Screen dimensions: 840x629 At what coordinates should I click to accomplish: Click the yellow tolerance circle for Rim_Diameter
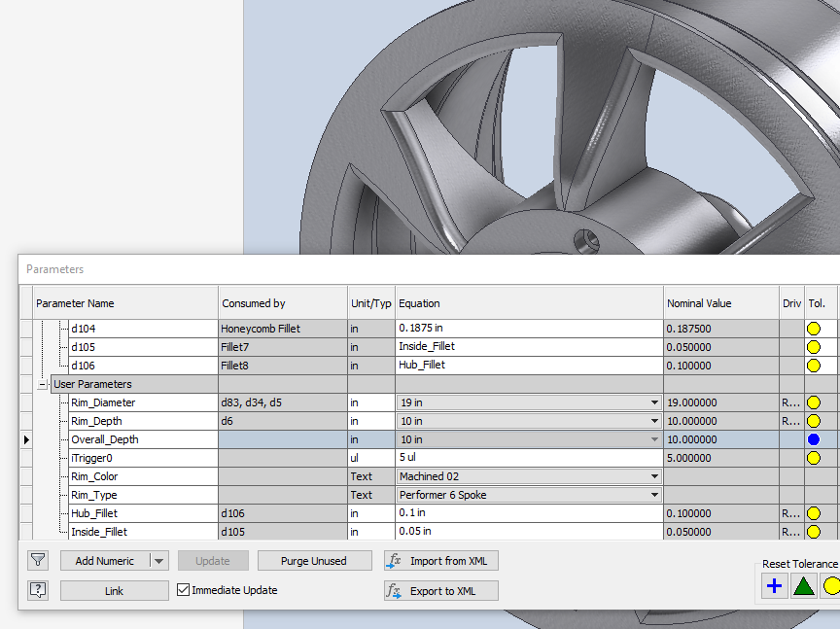point(814,402)
